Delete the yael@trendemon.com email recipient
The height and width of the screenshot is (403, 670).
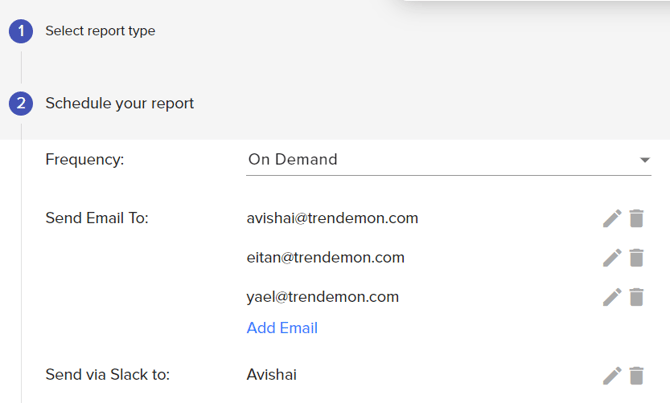click(x=637, y=297)
